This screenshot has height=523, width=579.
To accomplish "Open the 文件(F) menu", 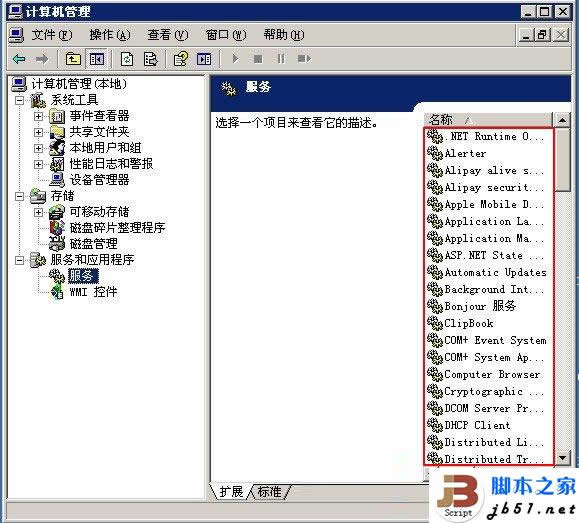I will coord(52,35).
